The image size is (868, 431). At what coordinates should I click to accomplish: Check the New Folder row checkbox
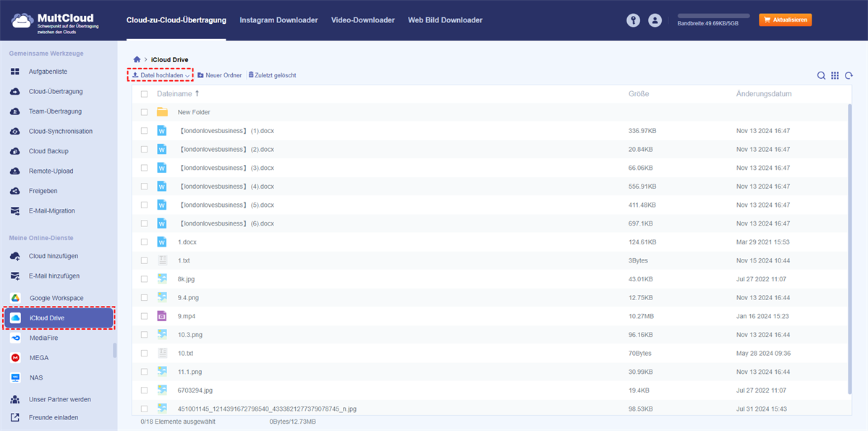(144, 112)
